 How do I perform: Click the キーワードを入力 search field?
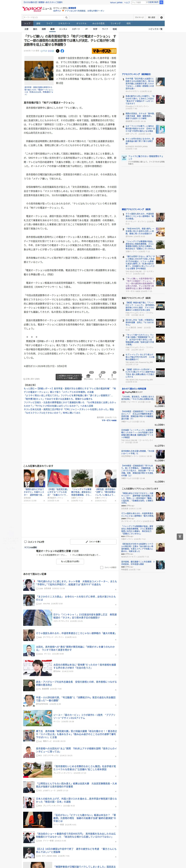pos(44,17)
